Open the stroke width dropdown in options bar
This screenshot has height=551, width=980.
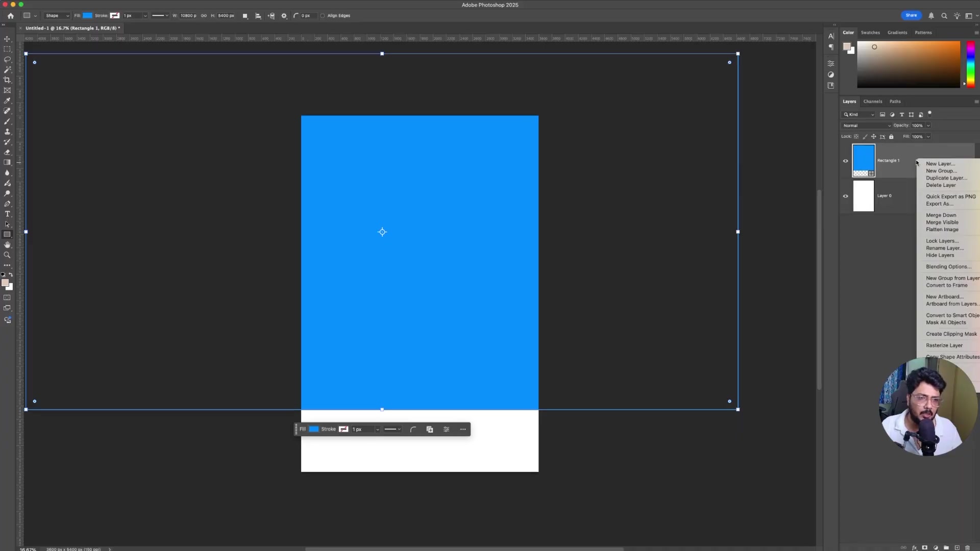[x=144, y=16]
